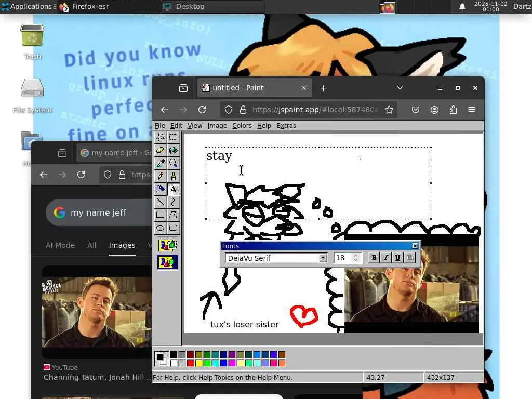Open the View menu in Paint
The width and height of the screenshot is (532, 399).
[x=195, y=126]
